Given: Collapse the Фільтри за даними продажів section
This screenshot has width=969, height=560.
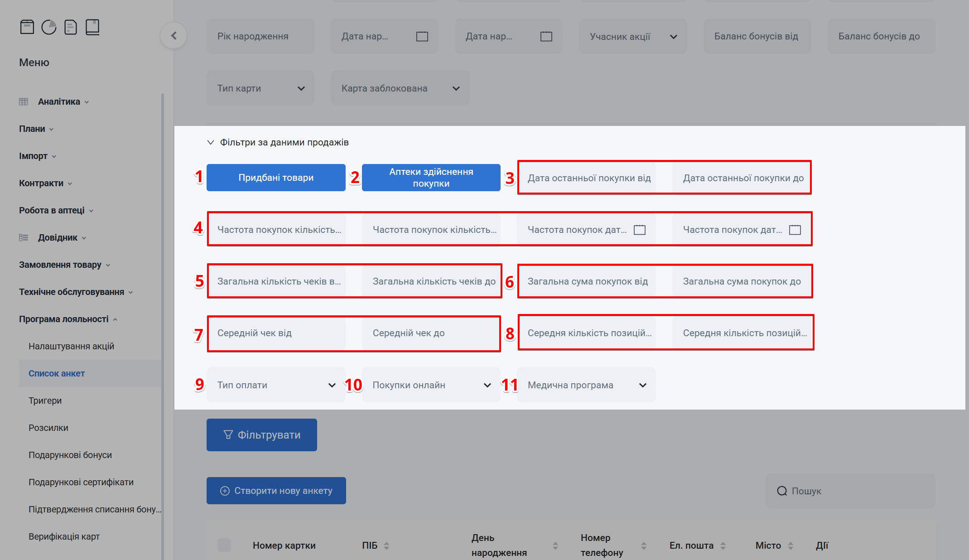Looking at the screenshot, I should (x=211, y=142).
